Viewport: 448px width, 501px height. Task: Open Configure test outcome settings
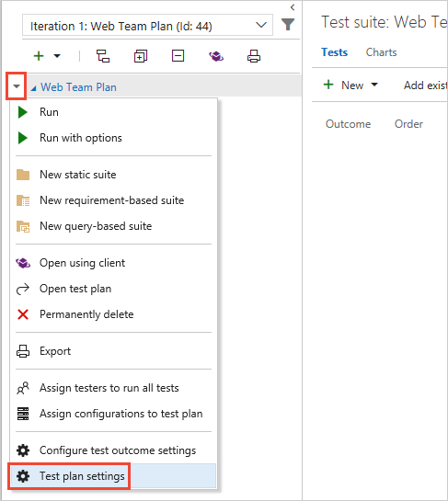(113, 450)
